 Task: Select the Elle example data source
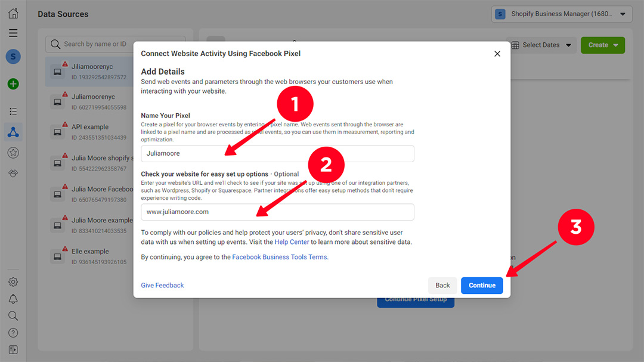[89, 256]
